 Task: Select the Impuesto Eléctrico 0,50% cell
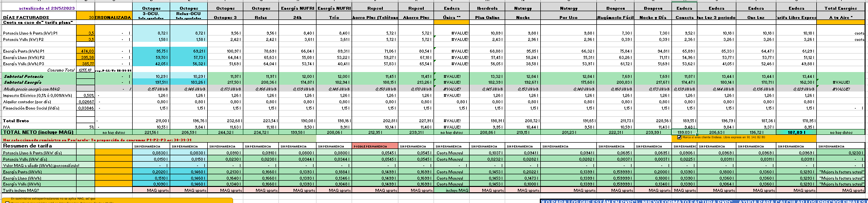pyautogui.click(x=86, y=95)
